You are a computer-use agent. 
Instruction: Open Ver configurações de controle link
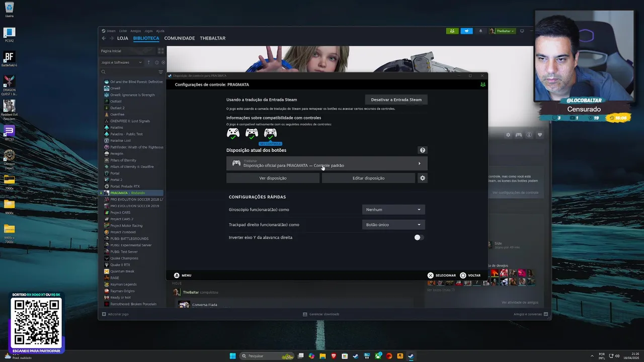click(515, 193)
